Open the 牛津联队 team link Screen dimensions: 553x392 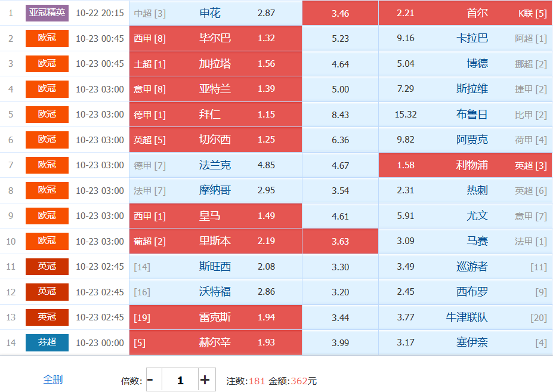pyautogui.click(x=467, y=317)
